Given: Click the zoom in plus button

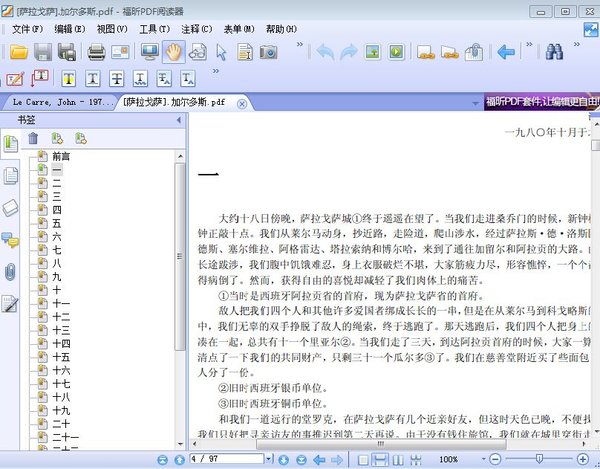Looking at the screenshot, I should [x=582, y=459].
